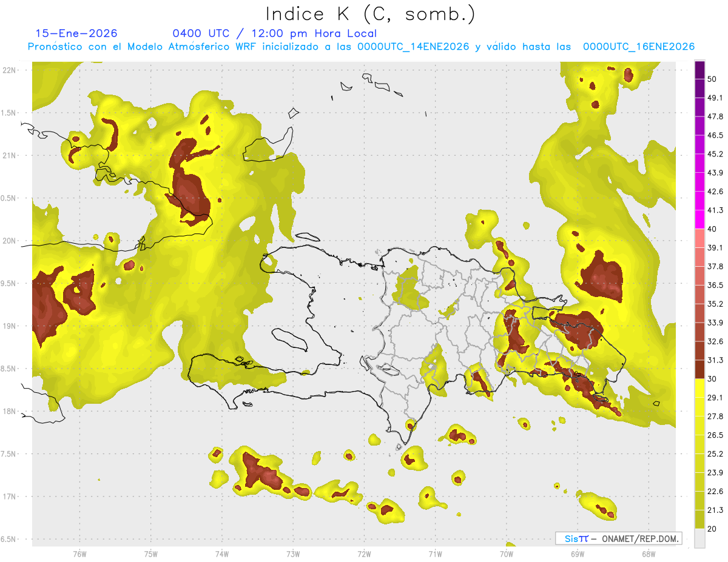Image resolution: width=728 pixels, height=562 pixels.
Task: Click the magenta swatch between 40 and 41.3
Action: point(699,220)
